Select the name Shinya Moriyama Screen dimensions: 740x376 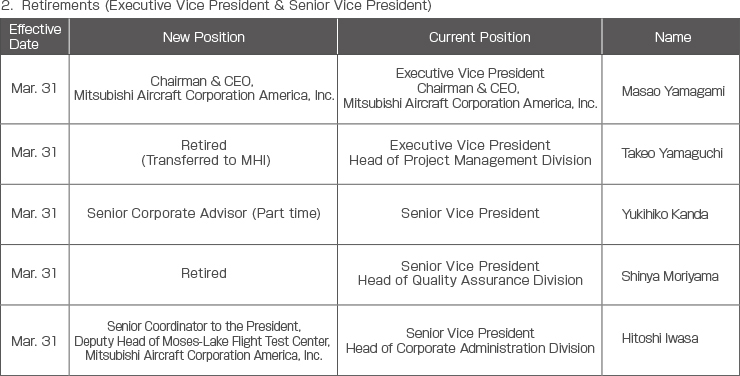pyautogui.click(x=670, y=276)
